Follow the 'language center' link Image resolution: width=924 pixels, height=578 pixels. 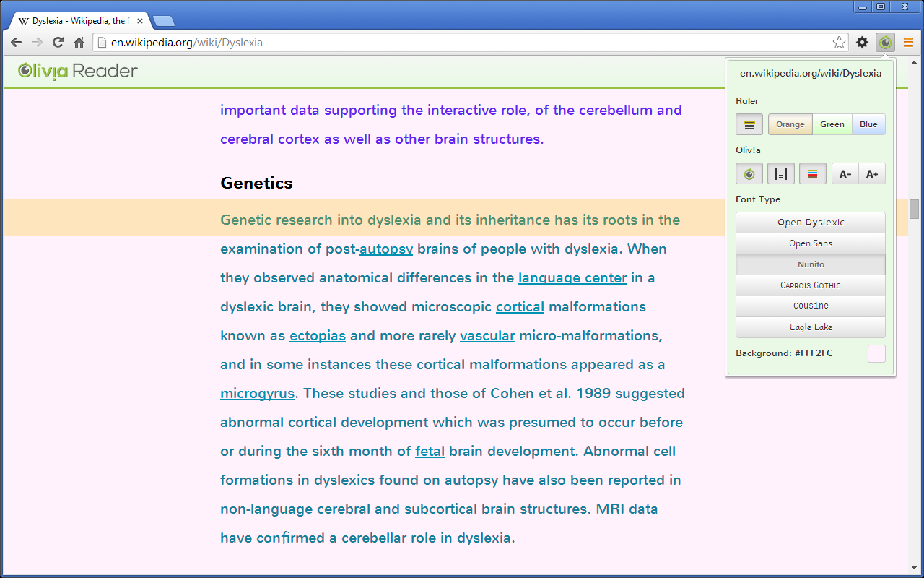click(572, 278)
